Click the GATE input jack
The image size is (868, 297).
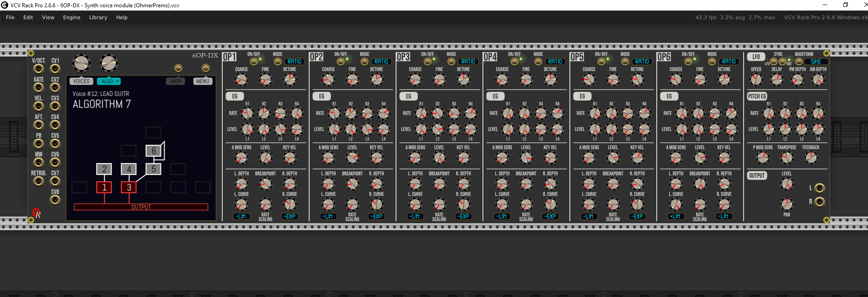tap(38, 88)
